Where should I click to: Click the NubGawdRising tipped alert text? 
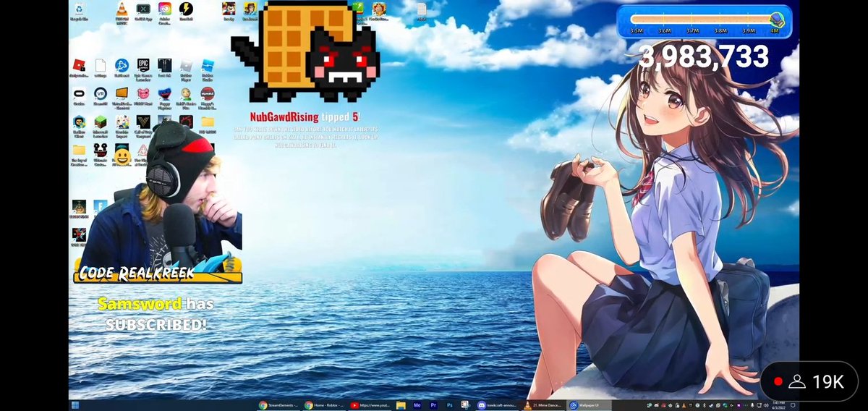click(305, 116)
